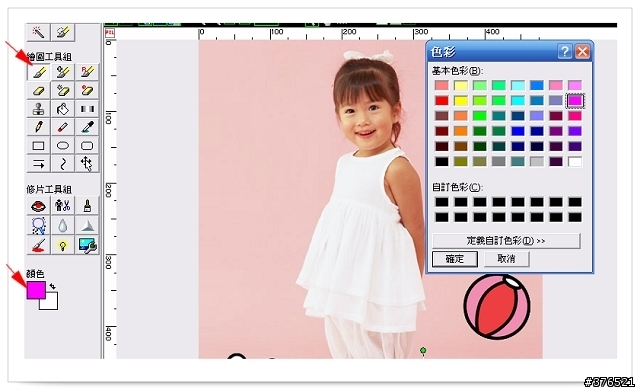Select the rectangle shape tool

[x=38, y=146]
